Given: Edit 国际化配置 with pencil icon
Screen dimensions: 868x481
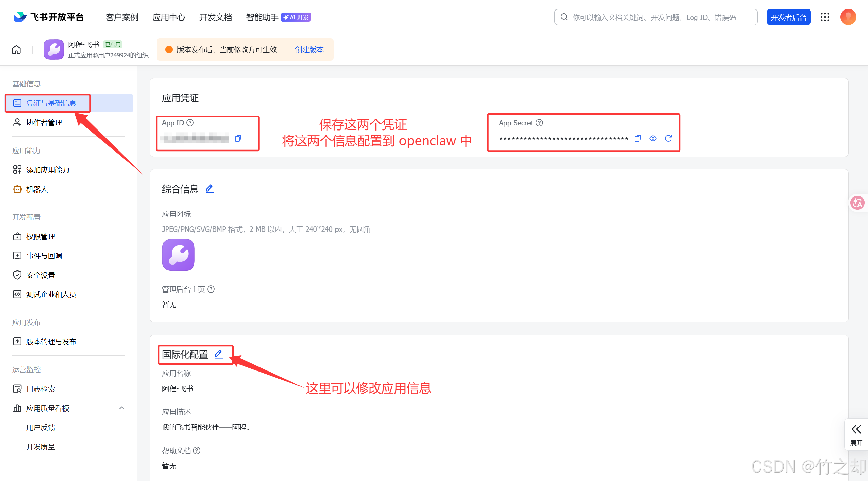Looking at the screenshot, I should 219,354.
